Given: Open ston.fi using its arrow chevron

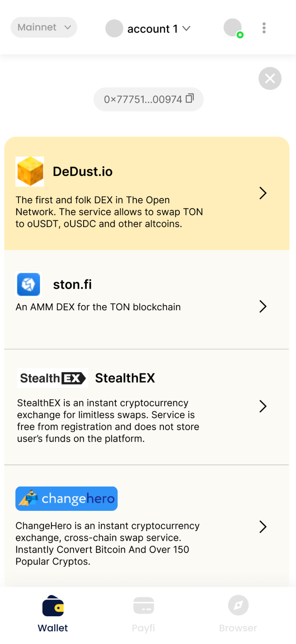Looking at the screenshot, I should (x=263, y=306).
